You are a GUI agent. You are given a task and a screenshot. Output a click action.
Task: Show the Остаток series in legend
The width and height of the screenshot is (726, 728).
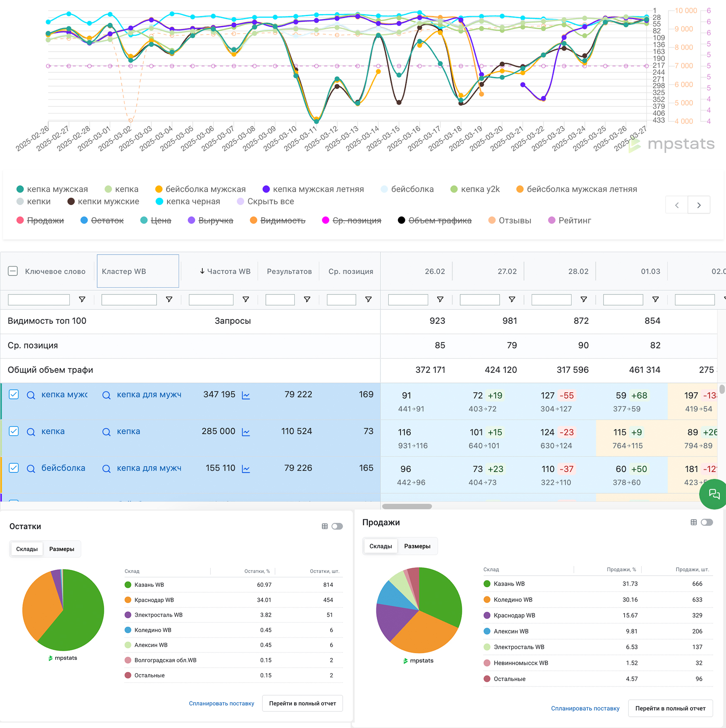coord(102,221)
